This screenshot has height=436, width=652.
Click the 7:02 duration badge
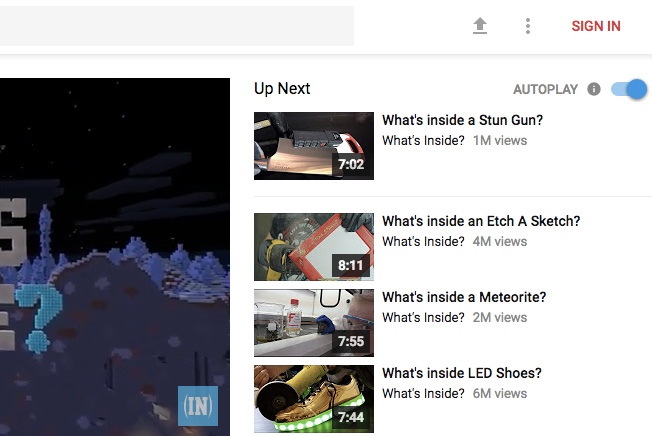(351, 165)
